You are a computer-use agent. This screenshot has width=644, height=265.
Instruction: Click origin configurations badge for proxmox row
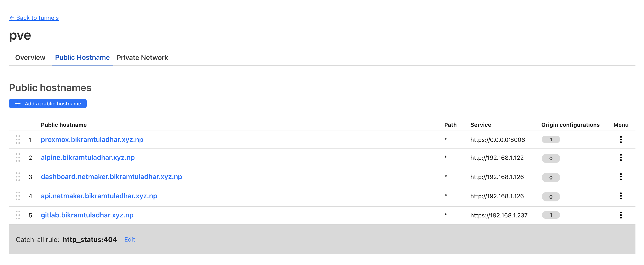551,140
